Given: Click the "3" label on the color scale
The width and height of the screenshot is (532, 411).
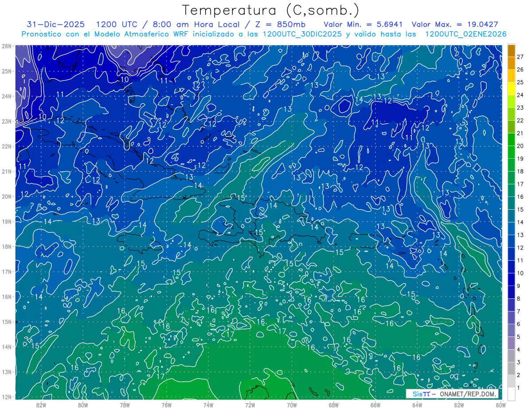Looking at the screenshot, I should (519, 363).
